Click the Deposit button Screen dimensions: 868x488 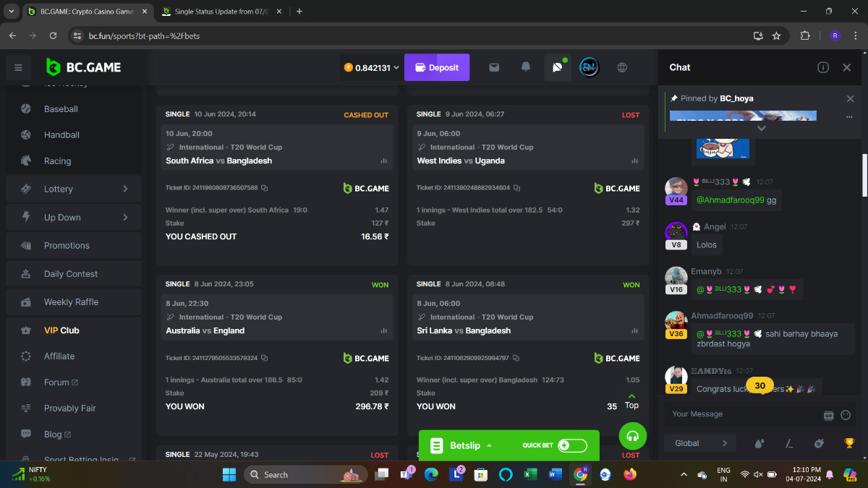point(437,67)
